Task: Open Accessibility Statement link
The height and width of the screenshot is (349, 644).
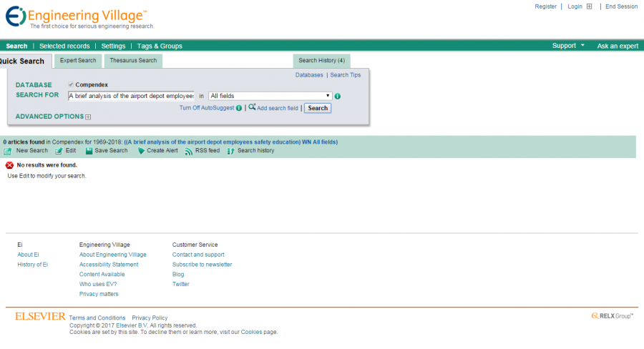Action: point(109,265)
